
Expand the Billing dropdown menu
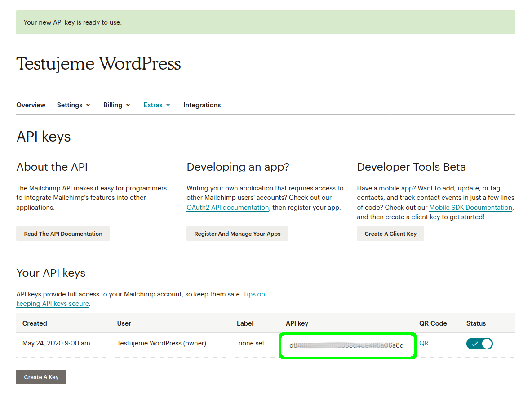point(117,105)
